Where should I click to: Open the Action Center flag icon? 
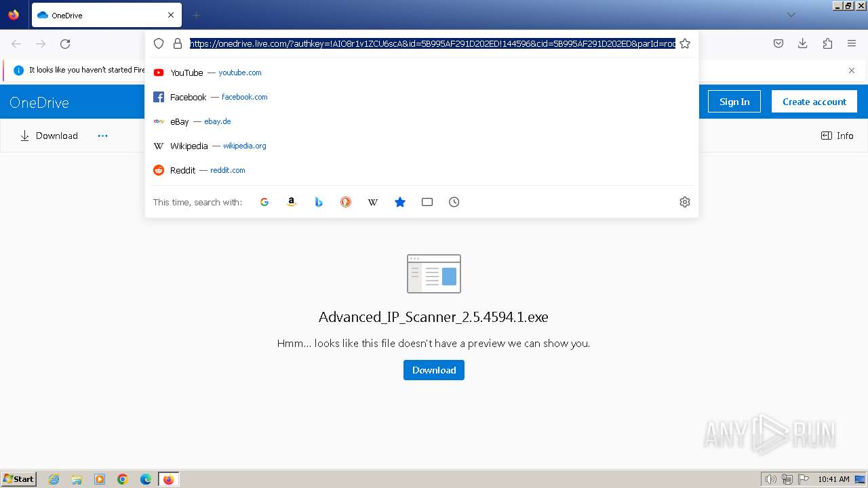(803, 479)
